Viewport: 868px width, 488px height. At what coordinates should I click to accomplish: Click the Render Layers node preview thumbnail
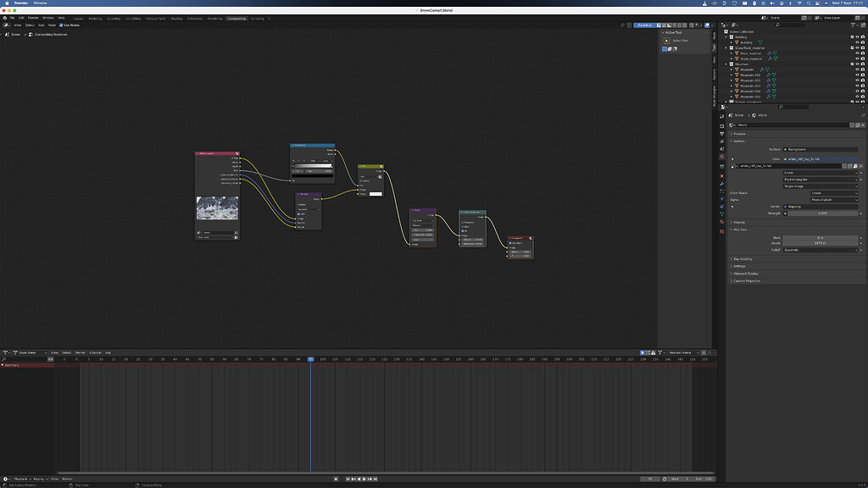[x=217, y=208]
